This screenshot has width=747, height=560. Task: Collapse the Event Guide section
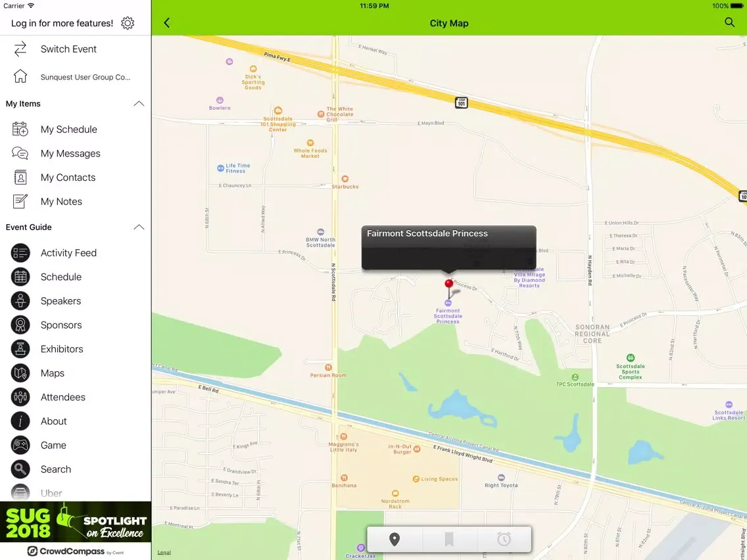[139, 227]
